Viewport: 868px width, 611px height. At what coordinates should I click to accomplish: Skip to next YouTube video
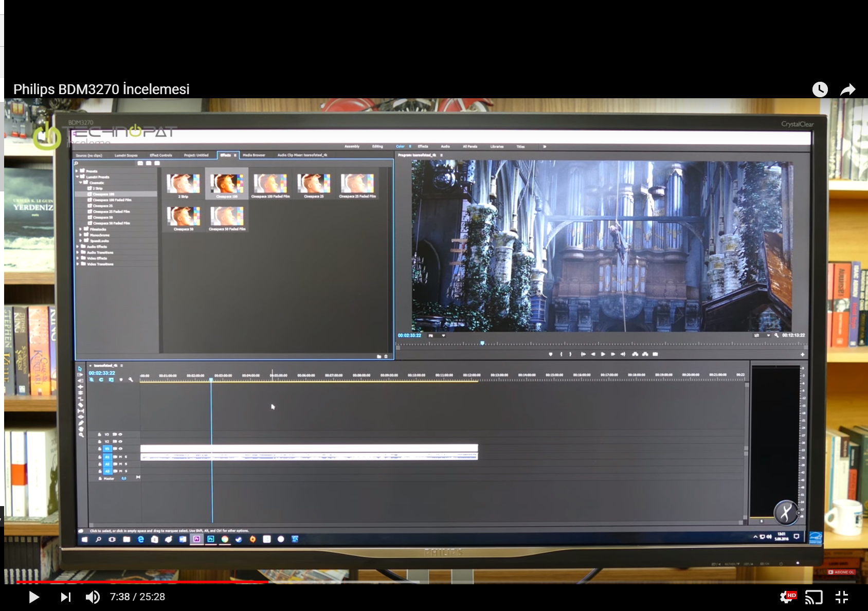[66, 597]
